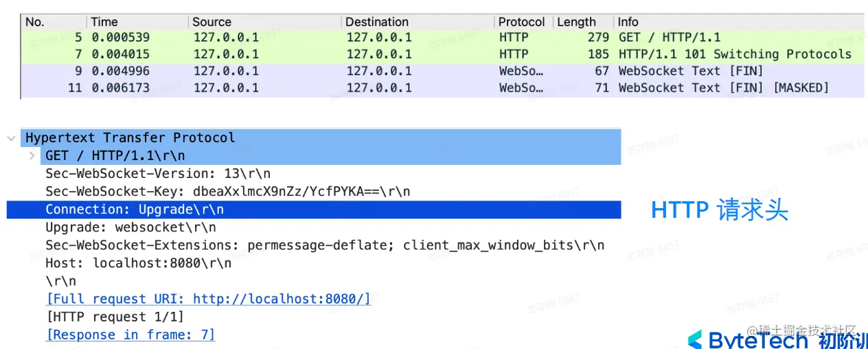
Task: Select the Connection: Upgrade header line
Action: point(314,210)
